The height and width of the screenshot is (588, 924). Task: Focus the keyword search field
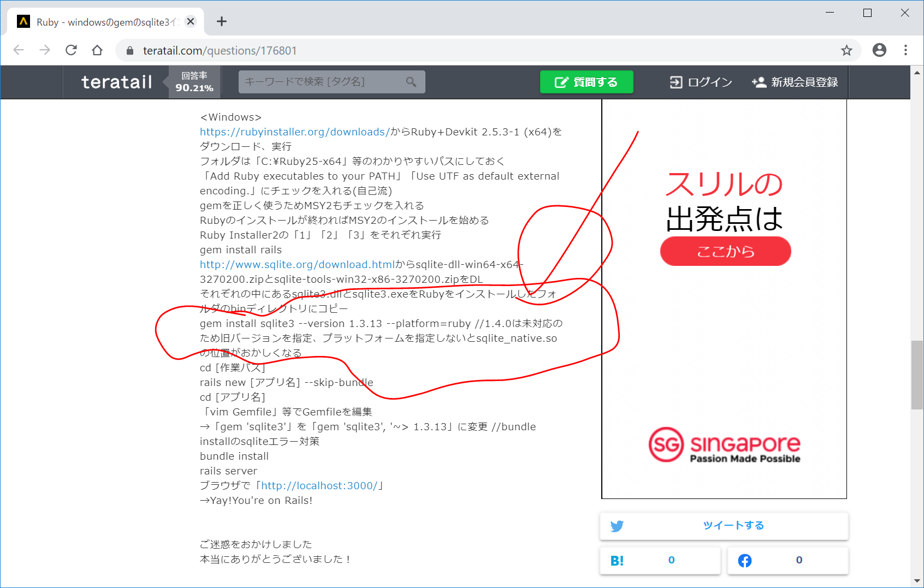[322, 82]
